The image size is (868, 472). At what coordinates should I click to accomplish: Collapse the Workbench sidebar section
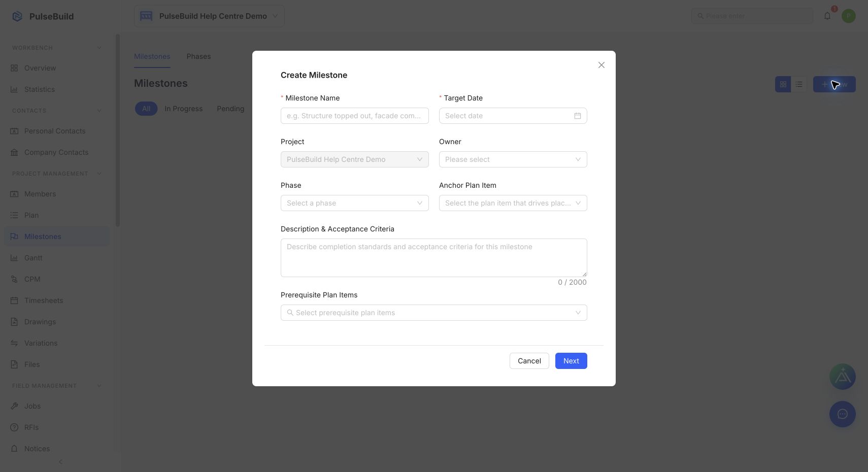tap(99, 48)
